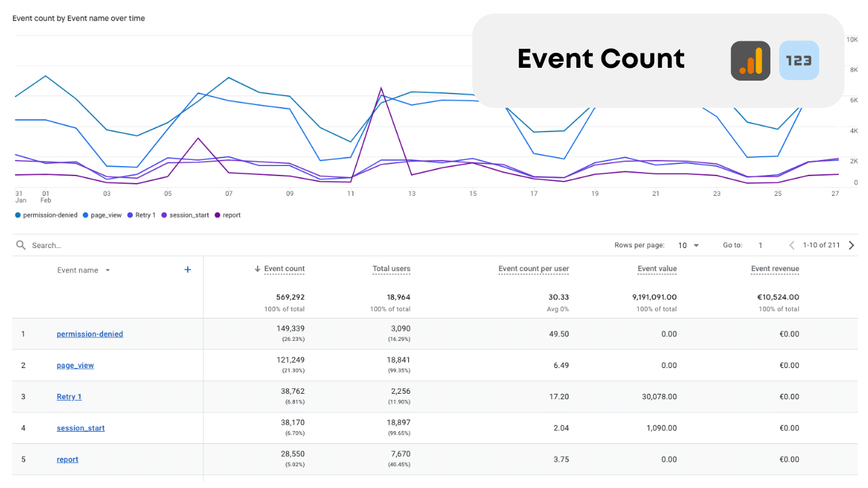Toggle the permission-denied series in the legend

click(46, 215)
